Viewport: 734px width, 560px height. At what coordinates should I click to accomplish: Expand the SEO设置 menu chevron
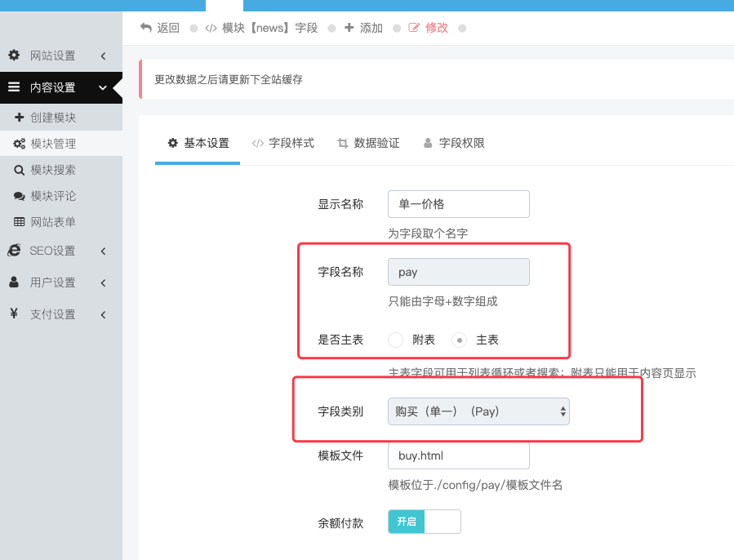104,251
